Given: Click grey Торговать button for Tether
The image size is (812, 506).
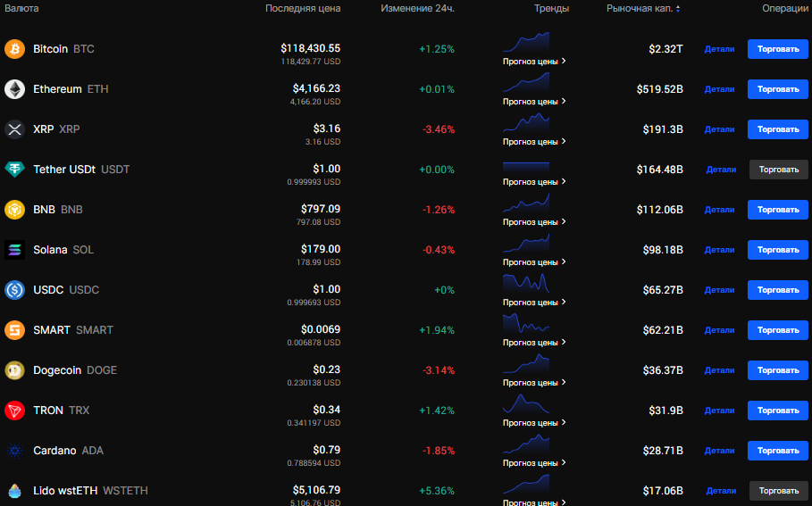Looking at the screenshot, I should [779, 170].
